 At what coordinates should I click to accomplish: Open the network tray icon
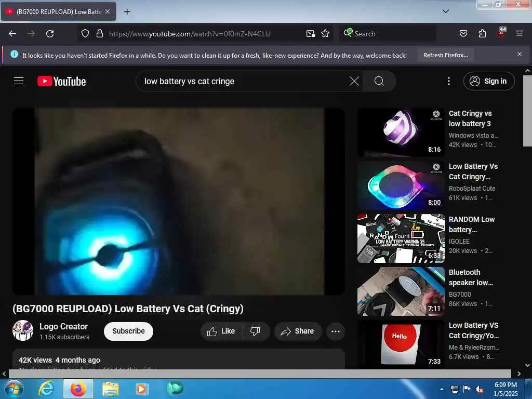454,390
